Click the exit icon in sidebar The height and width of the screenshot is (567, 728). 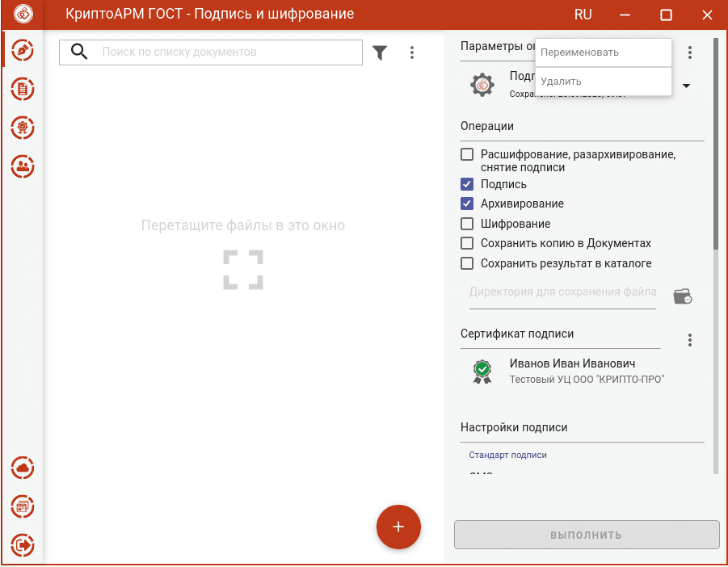23,544
